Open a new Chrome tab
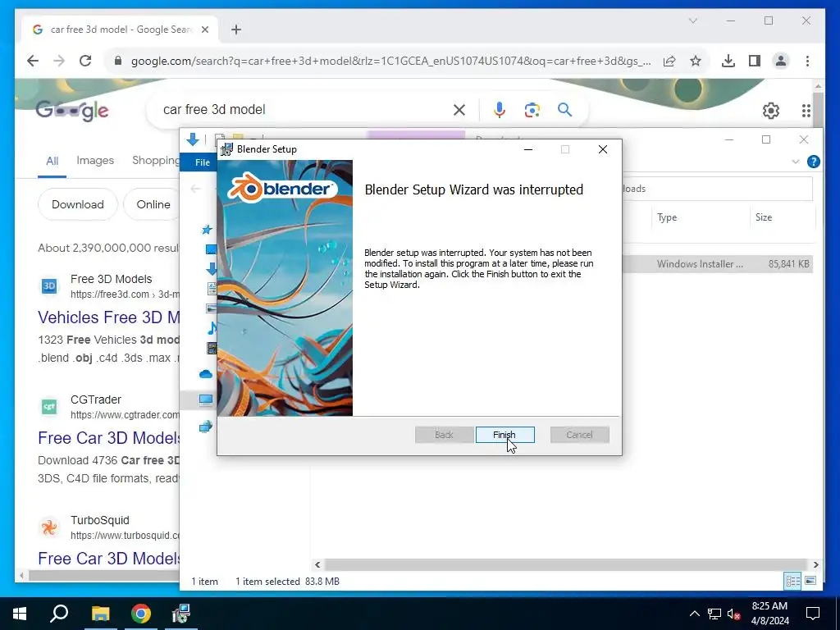This screenshot has width=840, height=630. (x=235, y=30)
